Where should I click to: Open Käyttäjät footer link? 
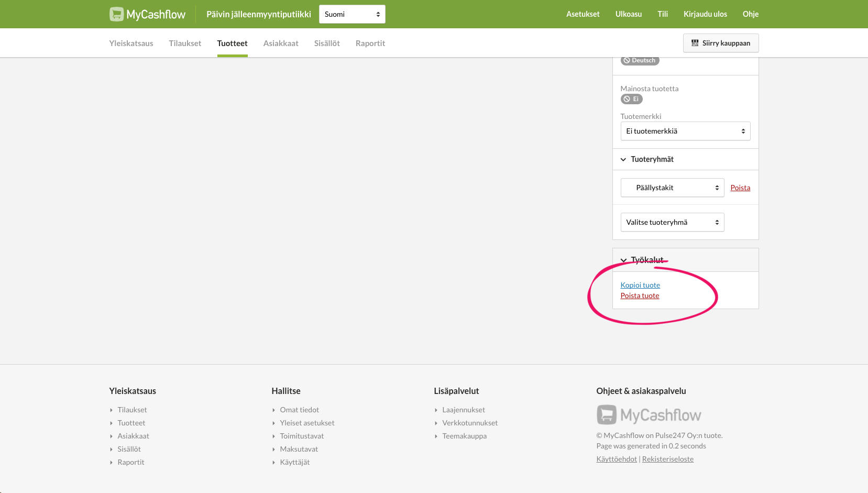pos(294,462)
